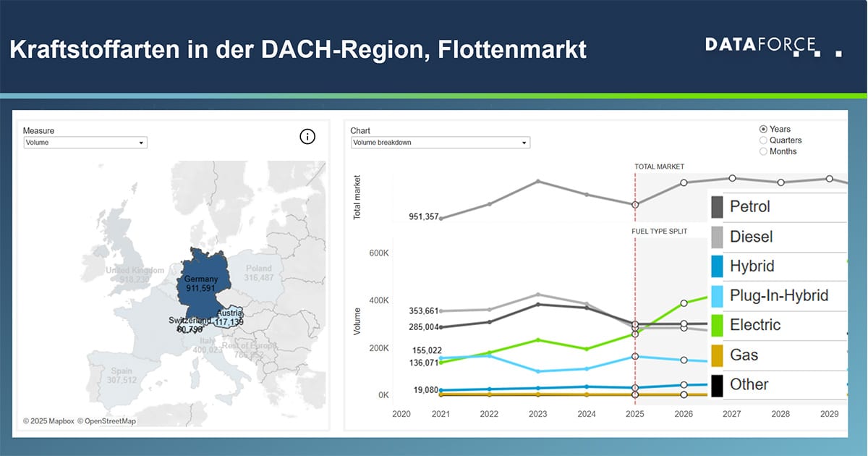Click the Diesel legend swatch
The image size is (868, 456).
(717, 237)
